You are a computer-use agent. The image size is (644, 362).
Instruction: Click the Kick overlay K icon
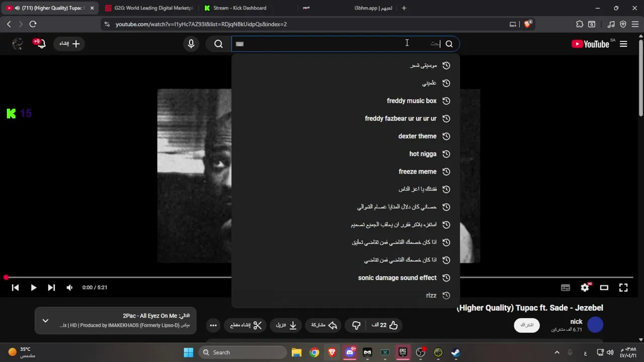[11, 114]
